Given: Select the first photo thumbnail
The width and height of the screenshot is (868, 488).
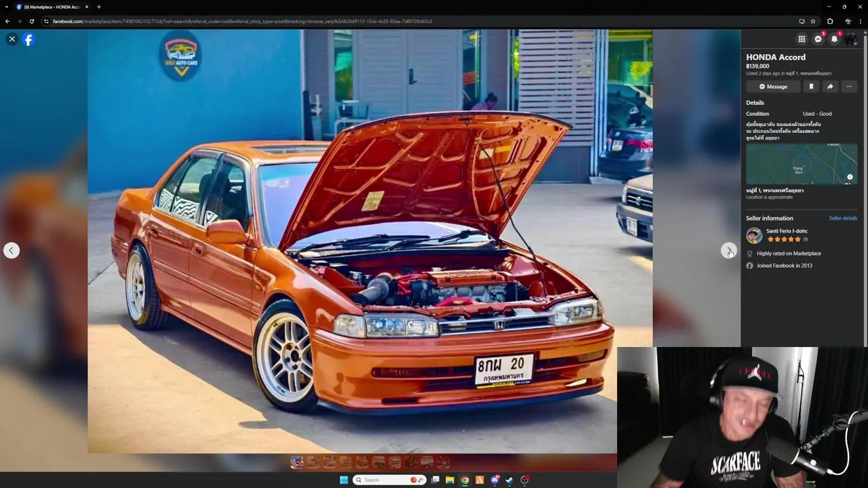Looking at the screenshot, I should pos(297,462).
